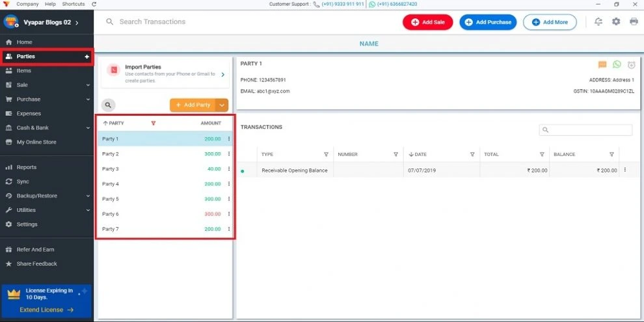Image resolution: width=644 pixels, height=322 pixels.
Task: Click the message icon in party header
Action: click(x=602, y=64)
